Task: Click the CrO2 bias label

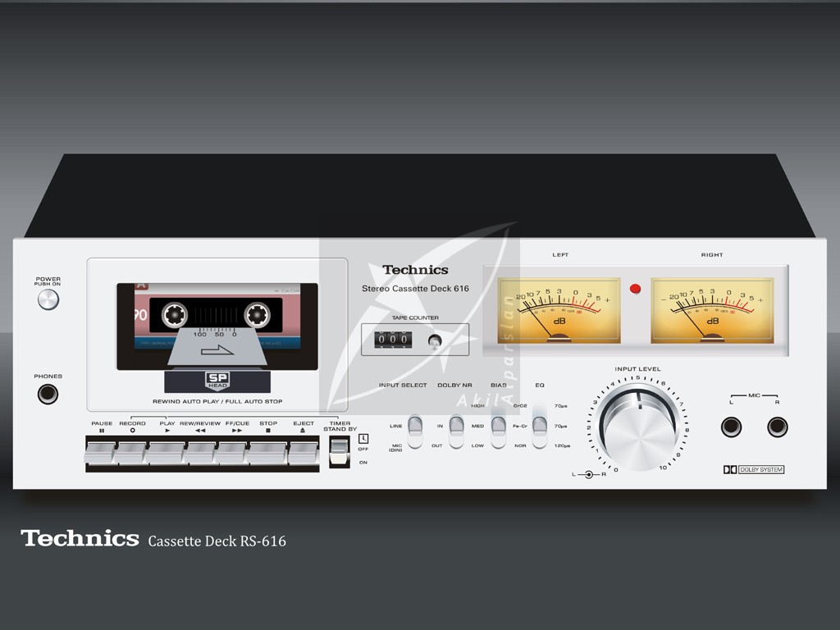Action: (520, 406)
